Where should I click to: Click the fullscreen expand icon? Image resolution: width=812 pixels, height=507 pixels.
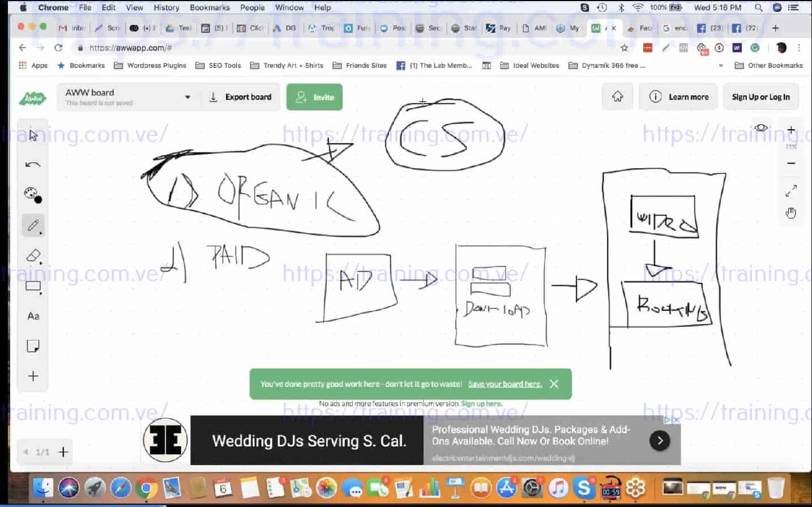(x=790, y=190)
